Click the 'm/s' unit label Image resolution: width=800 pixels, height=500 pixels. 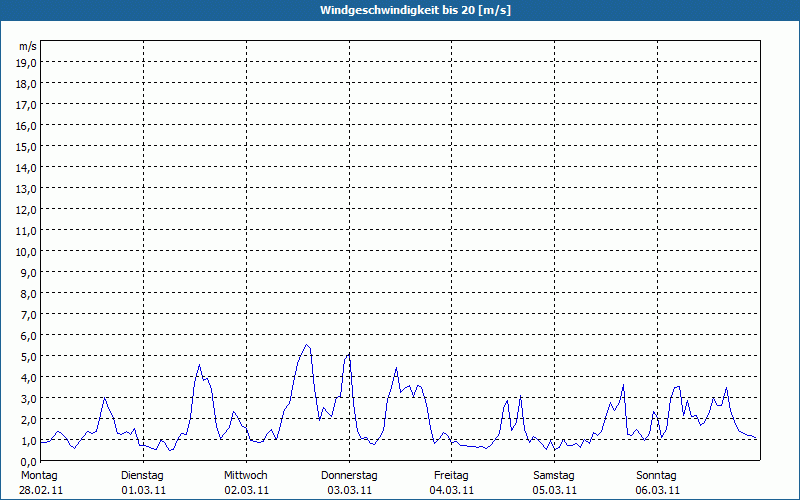28,46
